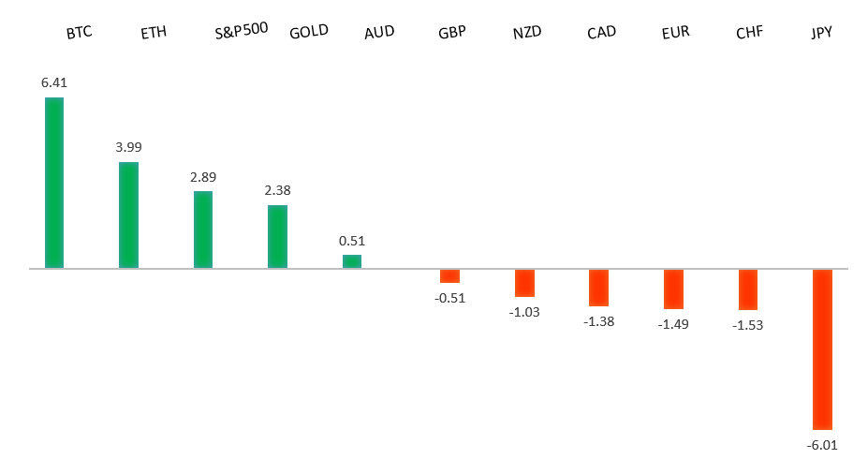Click the red EUR bar
This screenshot has width=868, height=474.
673,289
